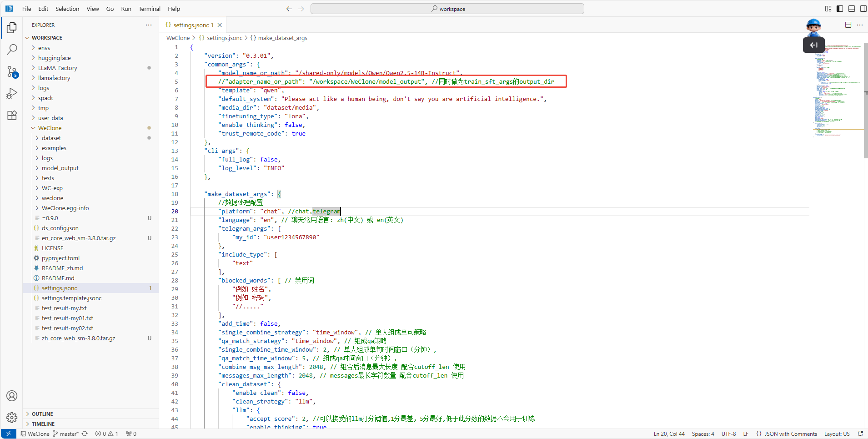The width and height of the screenshot is (868, 439).
Task: Click the editor vertical scrollbar
Action: (865, 100)
